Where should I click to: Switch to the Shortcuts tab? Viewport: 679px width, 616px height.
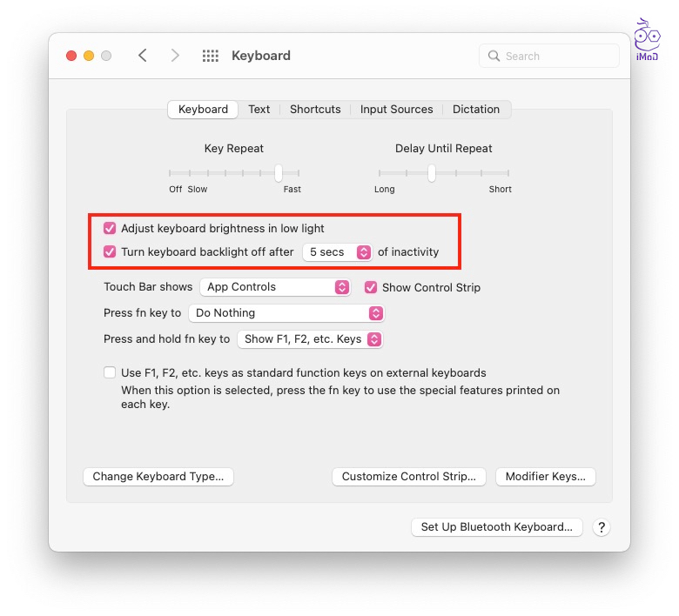pyautogui.click(x=315, y=110)
